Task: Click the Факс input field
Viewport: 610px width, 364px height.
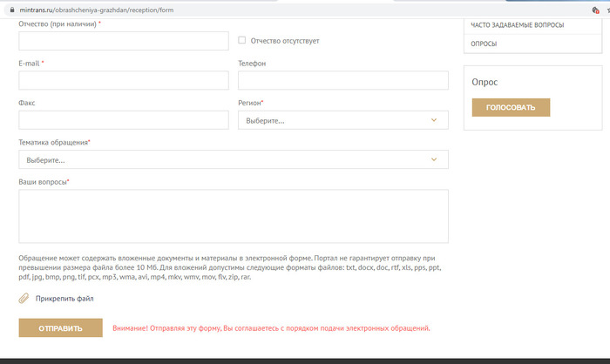Action: point(123,120)
